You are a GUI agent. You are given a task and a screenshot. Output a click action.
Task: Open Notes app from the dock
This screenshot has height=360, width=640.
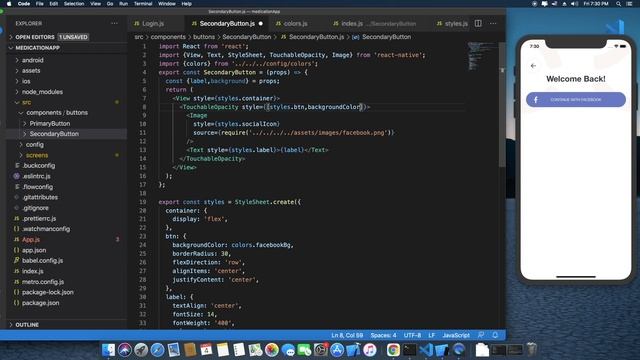tap(223, 350)
